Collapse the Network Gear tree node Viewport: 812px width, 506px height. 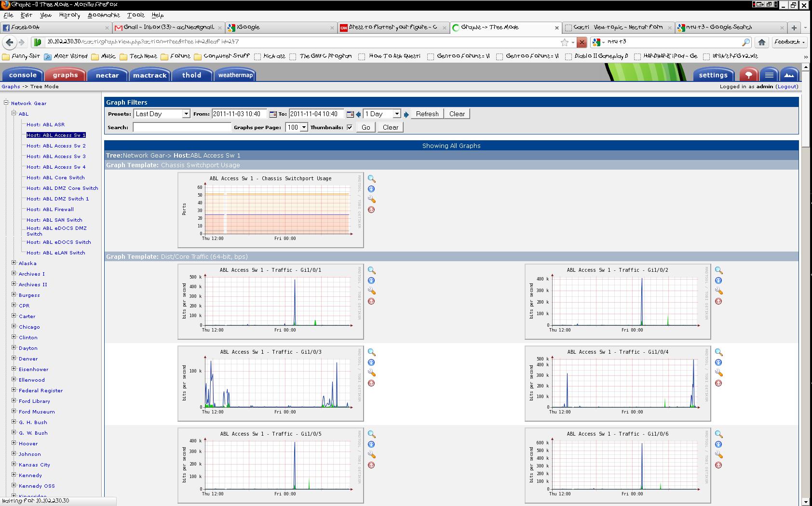[7, 103]
